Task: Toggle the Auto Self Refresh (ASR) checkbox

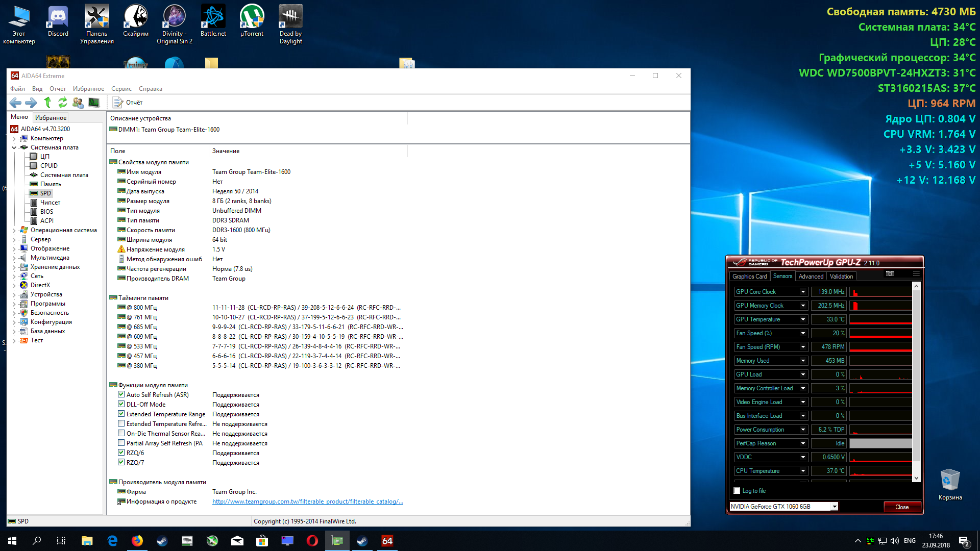Action: [121, 394]
